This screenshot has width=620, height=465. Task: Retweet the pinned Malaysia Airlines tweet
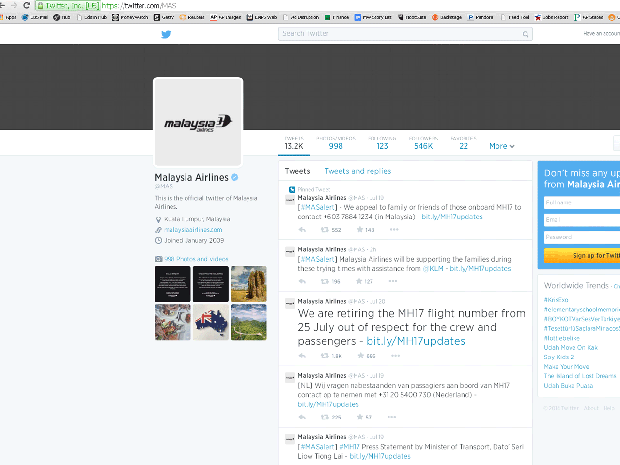[323, 229]
